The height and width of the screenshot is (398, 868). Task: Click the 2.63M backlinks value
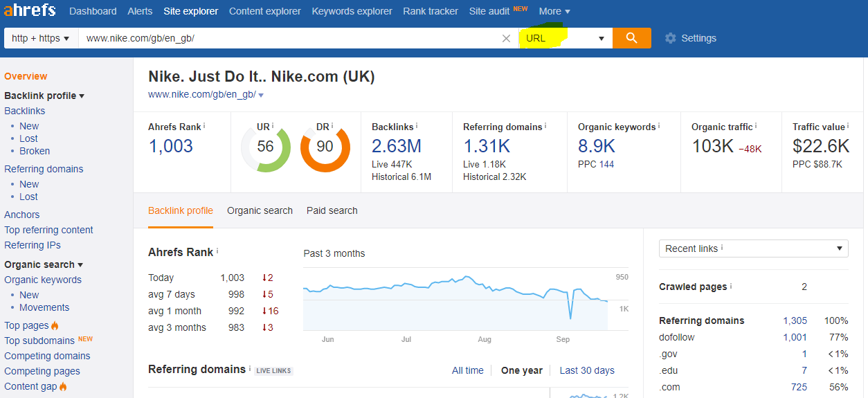[397, 146]
